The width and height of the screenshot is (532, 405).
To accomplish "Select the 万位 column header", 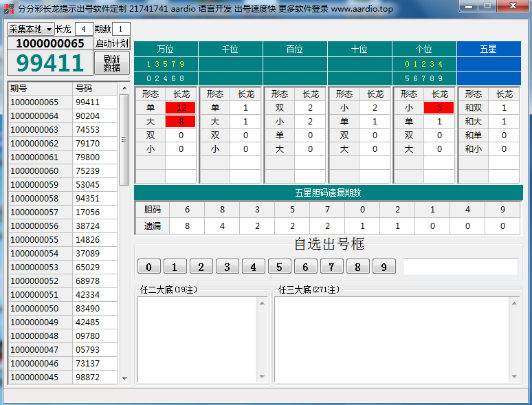I will point(166,49).
